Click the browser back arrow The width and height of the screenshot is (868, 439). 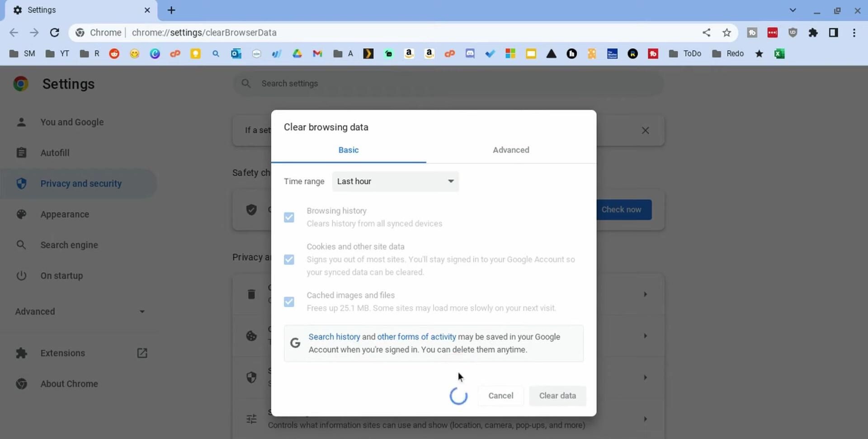(14, 33)
